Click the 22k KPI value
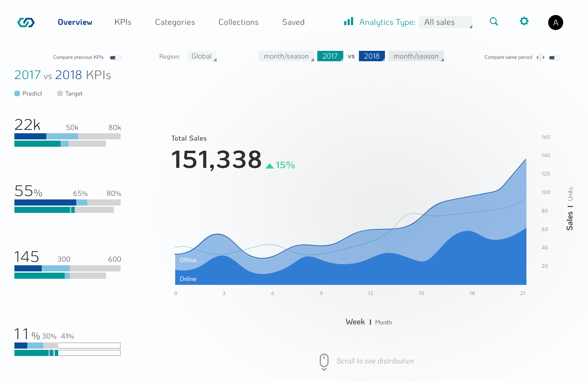Viewport: 588px width, 382px height. [27, 125]
